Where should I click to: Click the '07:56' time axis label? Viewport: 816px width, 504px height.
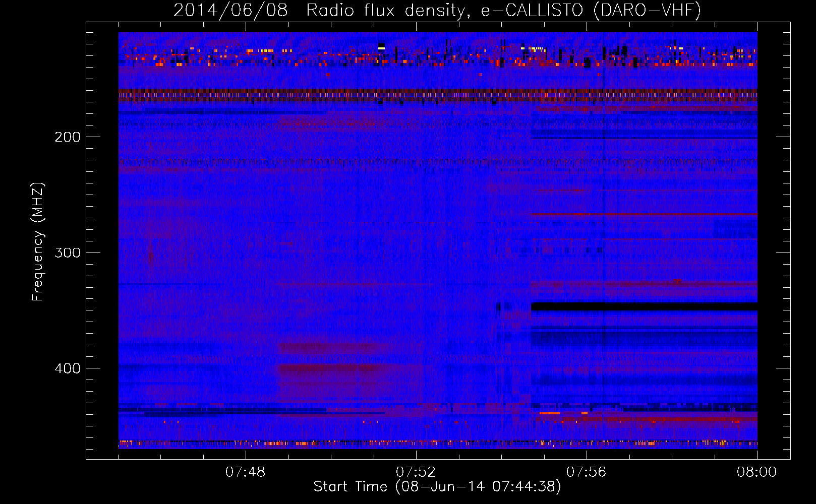pyautogui.click(x=587, y=472)
